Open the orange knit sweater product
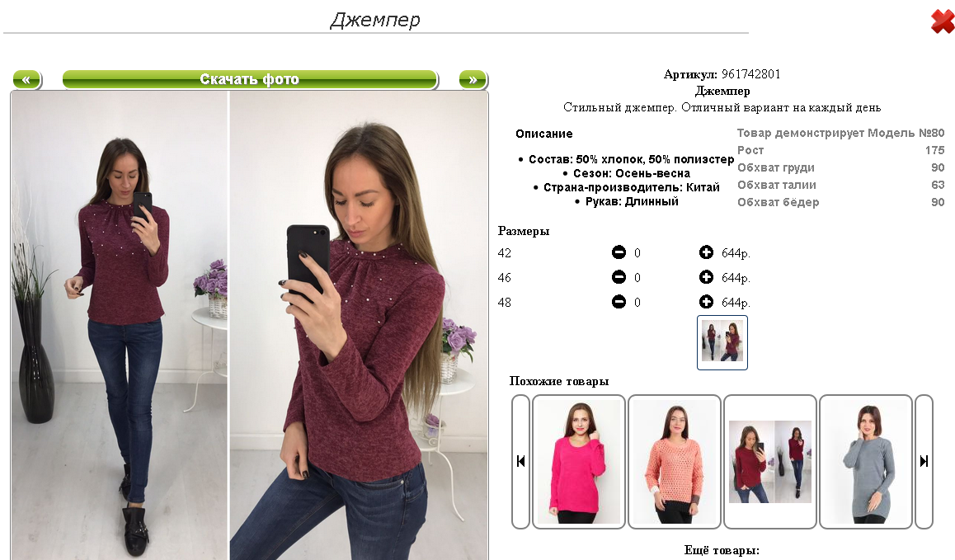This screenshot has width=955, height=560. tap(675, 461)
